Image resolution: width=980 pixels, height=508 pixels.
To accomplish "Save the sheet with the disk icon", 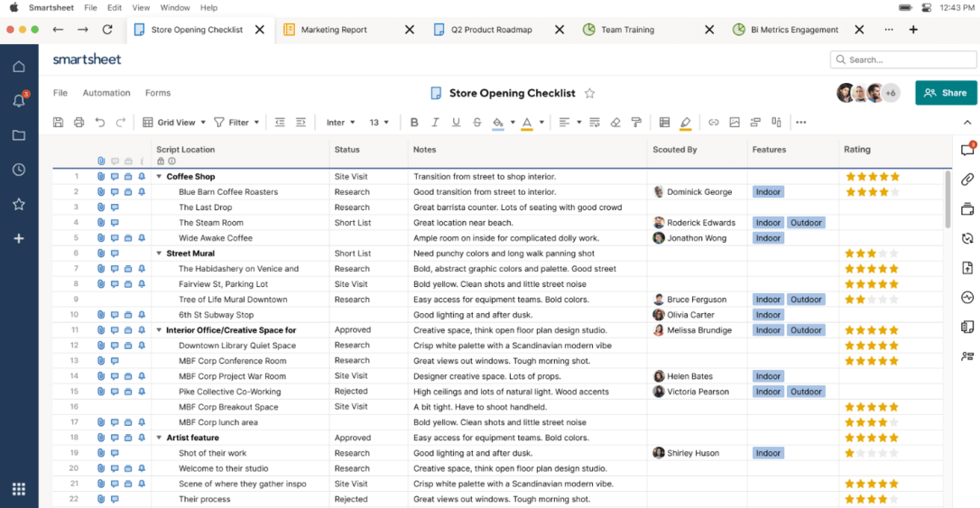I will click(58, 123).
